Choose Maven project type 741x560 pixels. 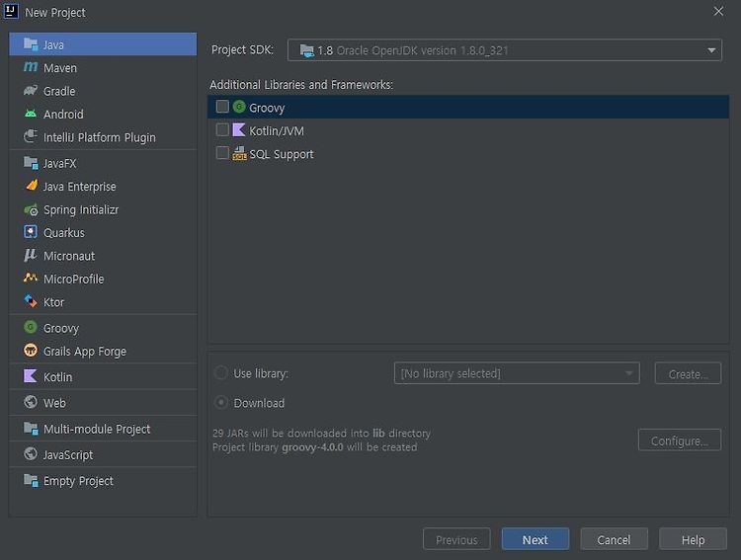click(x=103, y=67)
